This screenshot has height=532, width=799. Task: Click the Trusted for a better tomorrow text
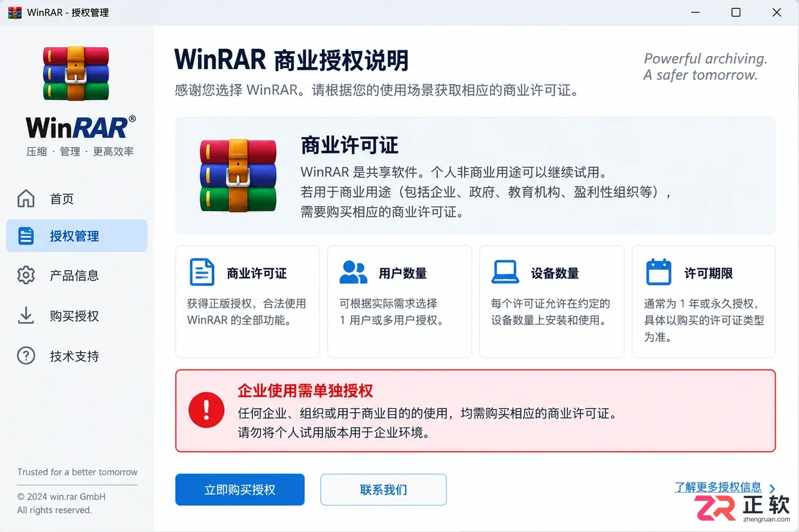click(x=77, y=472)
